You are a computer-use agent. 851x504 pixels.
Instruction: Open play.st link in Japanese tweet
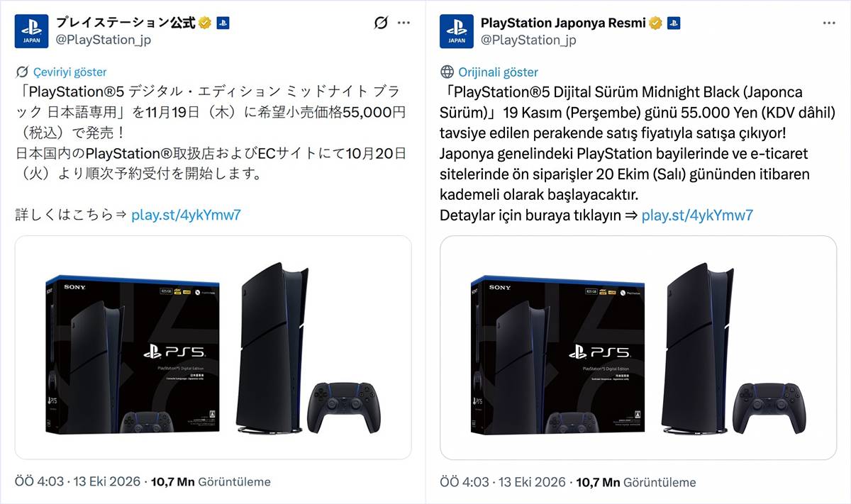click(x=186, y=215)
